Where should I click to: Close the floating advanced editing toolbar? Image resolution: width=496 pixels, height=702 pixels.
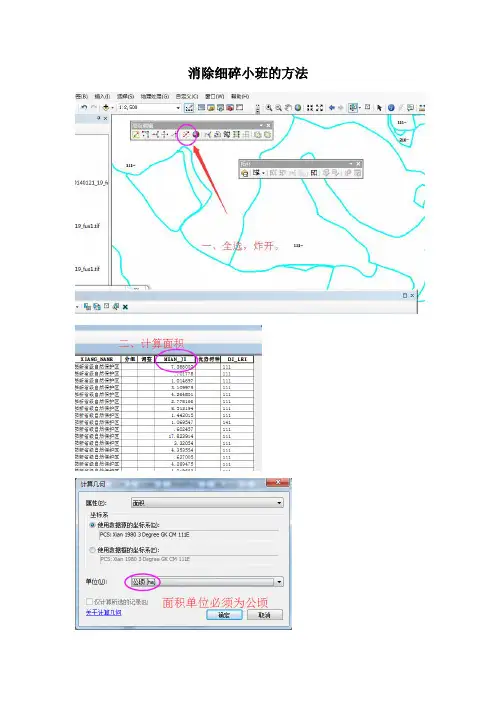point(269,125)
